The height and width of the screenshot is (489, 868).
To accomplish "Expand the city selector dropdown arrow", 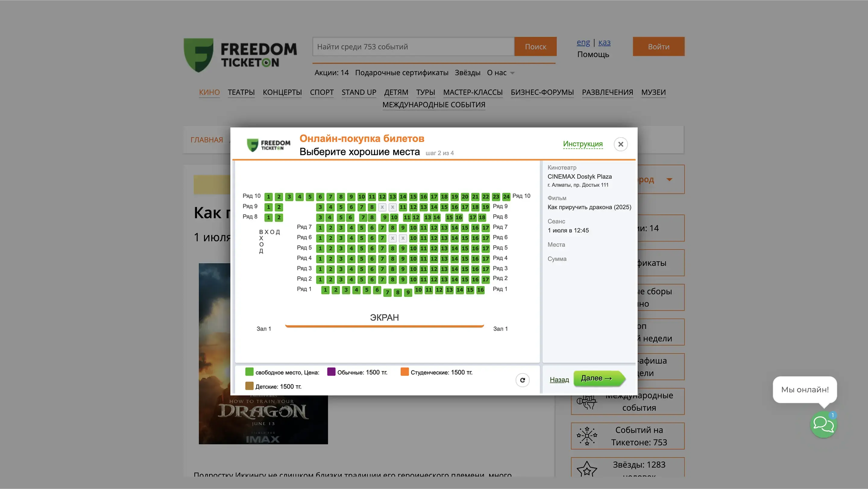I will [x=669, y=179].
